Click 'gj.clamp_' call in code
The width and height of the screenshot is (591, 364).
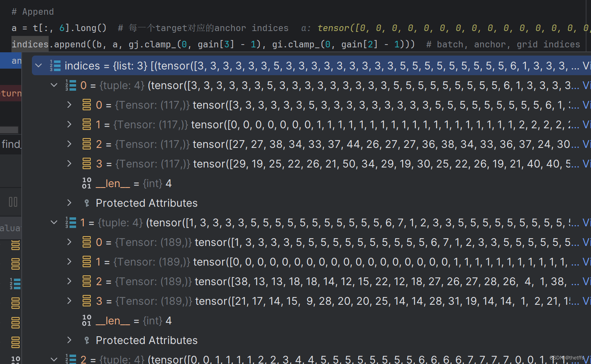(153, 44)
